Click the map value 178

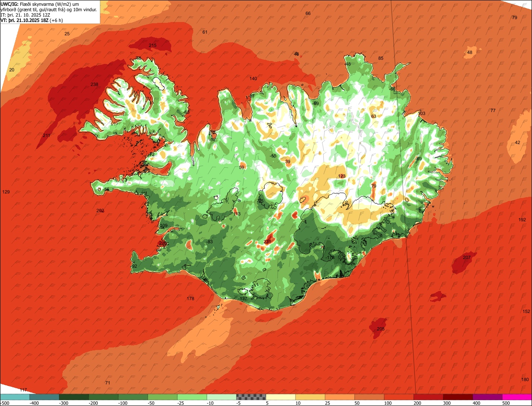click(x=190, y=299)
